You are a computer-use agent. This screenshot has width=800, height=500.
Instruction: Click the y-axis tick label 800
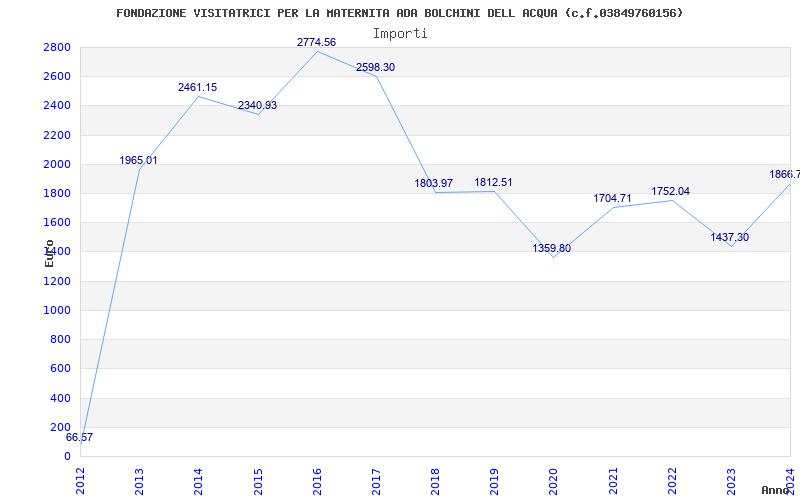pos(61,339)
